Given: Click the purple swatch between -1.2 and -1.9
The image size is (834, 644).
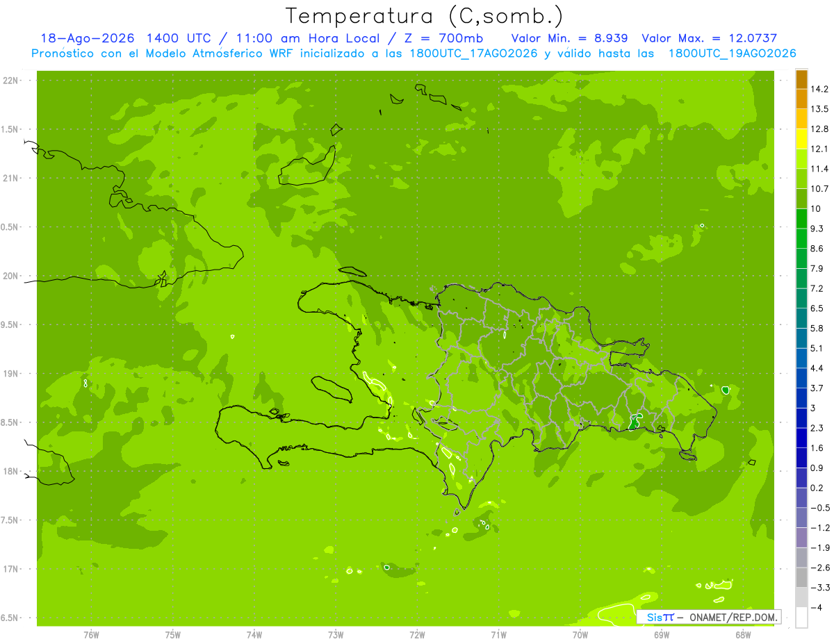Looking at the screenshot, I should point(801,537).
